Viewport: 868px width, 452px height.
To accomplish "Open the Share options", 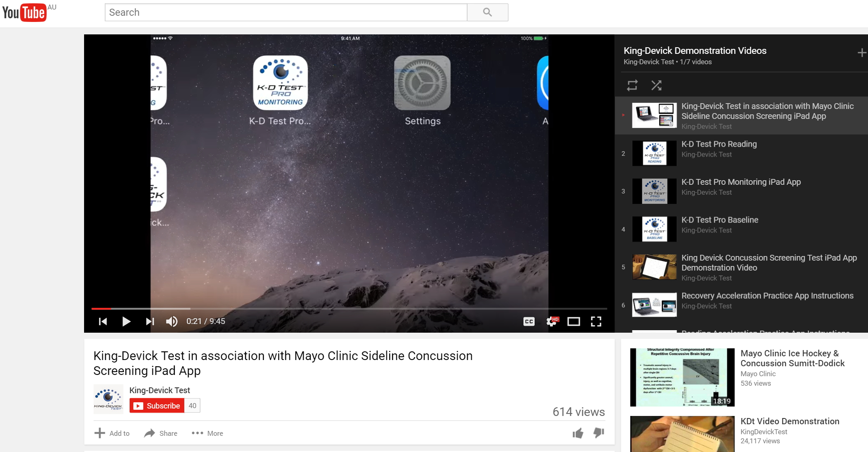I will (161, 433).
